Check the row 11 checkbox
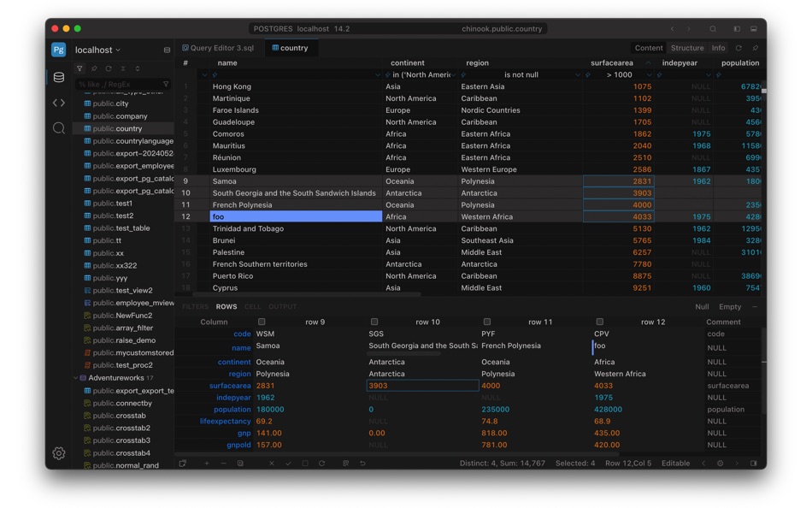This screenshot has height=508, width=812. coord(487,322)
